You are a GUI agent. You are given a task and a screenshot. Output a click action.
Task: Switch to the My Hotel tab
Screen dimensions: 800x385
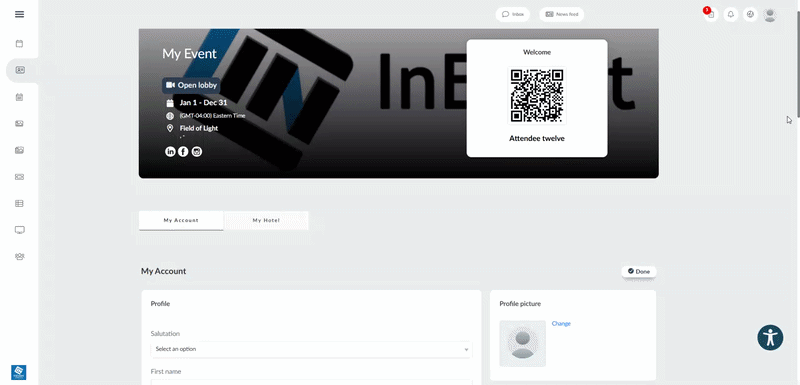[266, 220]
